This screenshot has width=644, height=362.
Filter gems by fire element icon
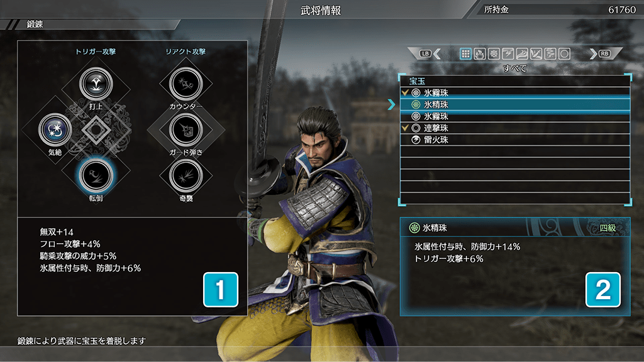tap(479, 54)
